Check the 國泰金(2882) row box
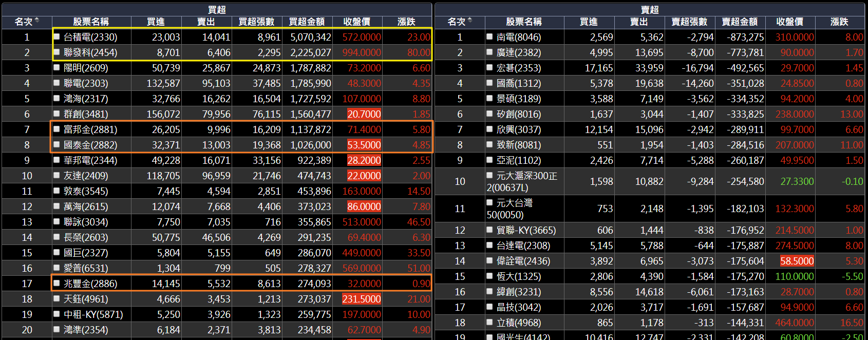Screen dimensions: 868x340 coord(57,144)
